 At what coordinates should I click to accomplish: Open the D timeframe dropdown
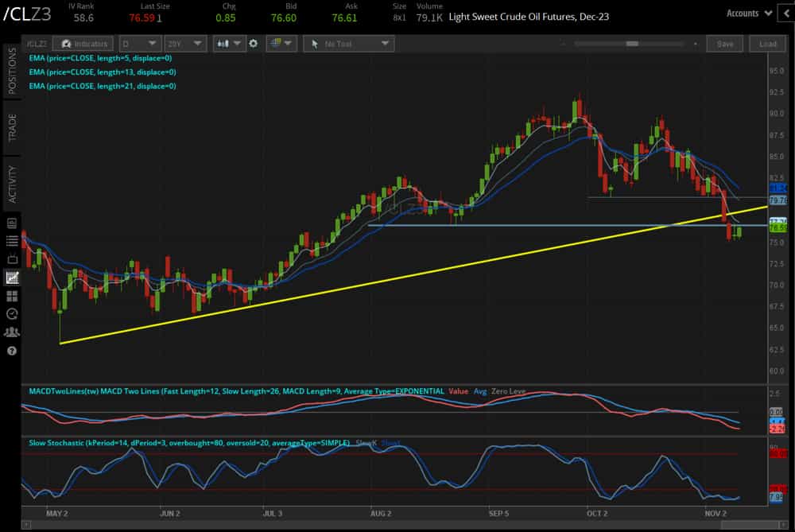coord(141,44)
